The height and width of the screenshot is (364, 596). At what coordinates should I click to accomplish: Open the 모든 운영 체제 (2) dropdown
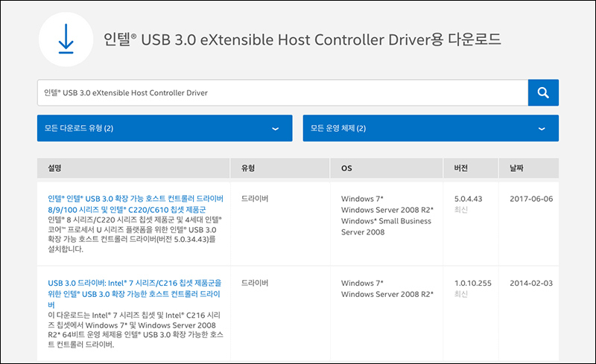431,128
